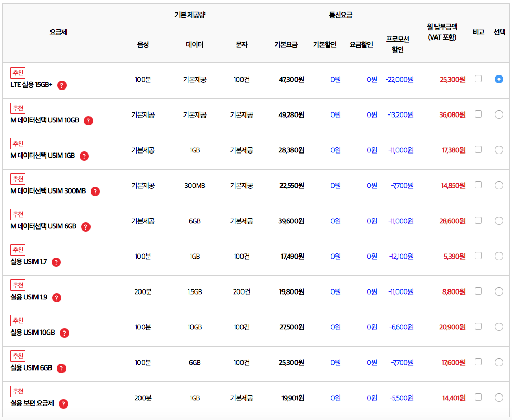Check compare box for 실용 보편 요금제
Screen dimensions: 512x420
click(x=478, y=397)
